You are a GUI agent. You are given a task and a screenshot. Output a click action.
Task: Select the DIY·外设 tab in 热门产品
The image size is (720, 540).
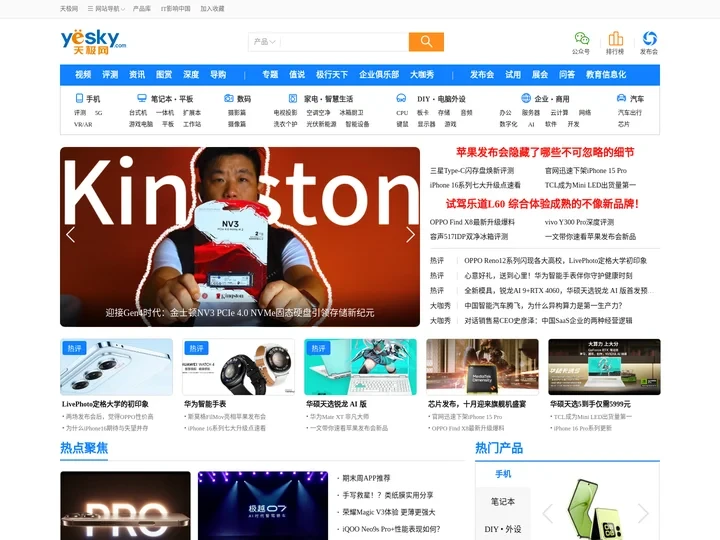click(x=503, y=529)
